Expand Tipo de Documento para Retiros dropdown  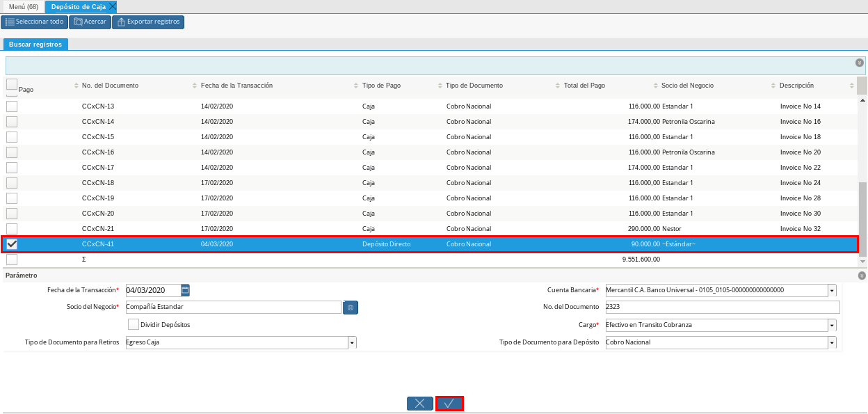coord(352,342)
